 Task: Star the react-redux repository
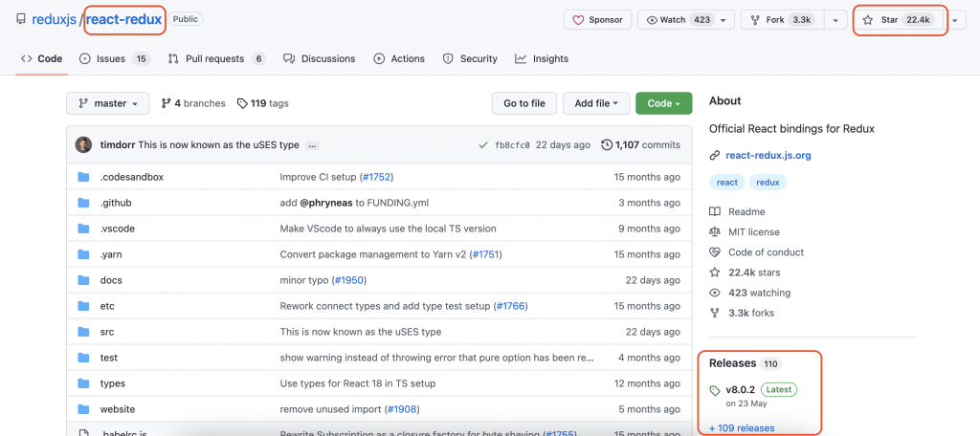click(x=898, y=20)
